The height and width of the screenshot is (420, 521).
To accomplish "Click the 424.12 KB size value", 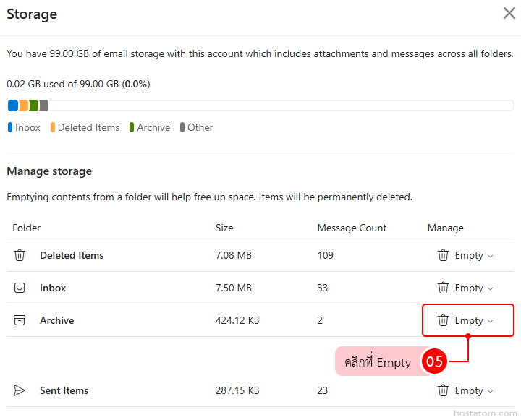I will pyautogui.click(x=237, y=320).
